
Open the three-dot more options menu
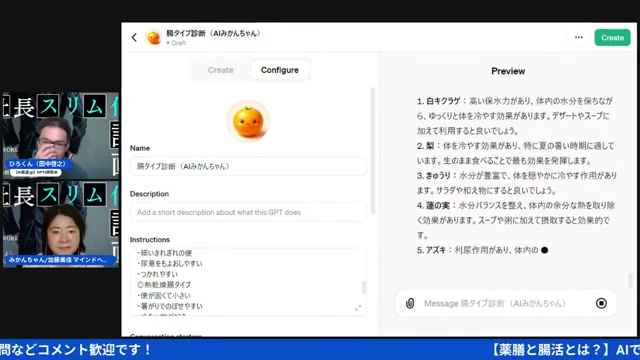click(x=579, y=38)
